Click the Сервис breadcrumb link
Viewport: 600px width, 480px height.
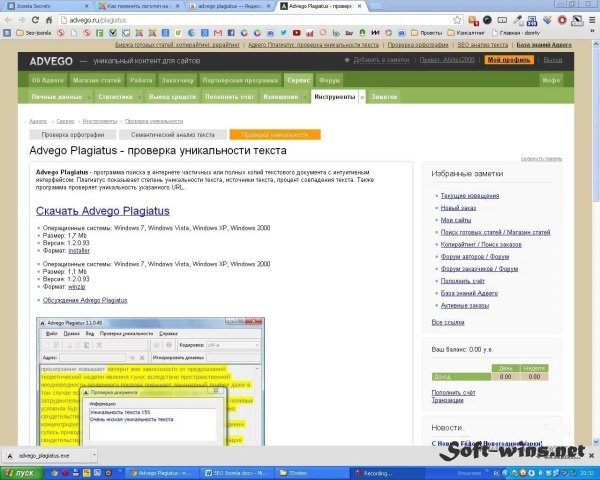pos(65,121)
